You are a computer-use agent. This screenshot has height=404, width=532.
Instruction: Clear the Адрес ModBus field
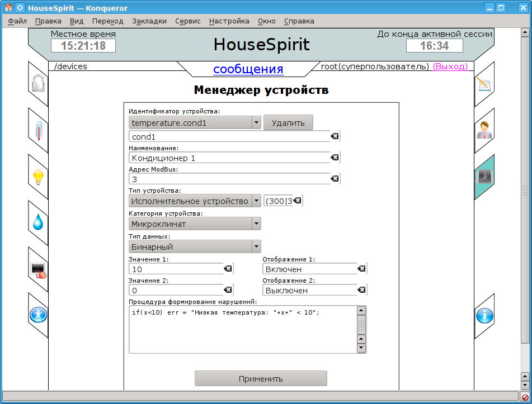tap(335, 179)
